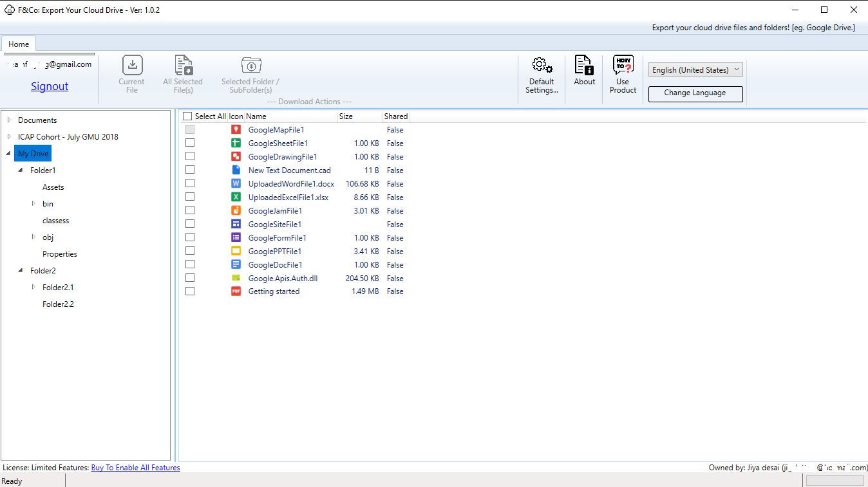Open the English (United States) language dropdown
This screenshot has height=487, width=868.
(695, 69)
